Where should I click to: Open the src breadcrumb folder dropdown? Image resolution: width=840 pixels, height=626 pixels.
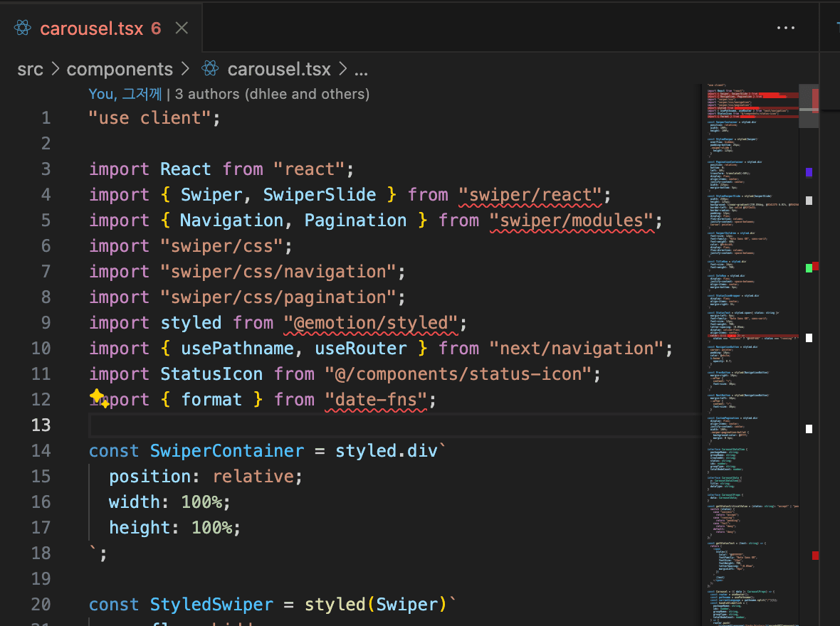click(x=31, y=69)
